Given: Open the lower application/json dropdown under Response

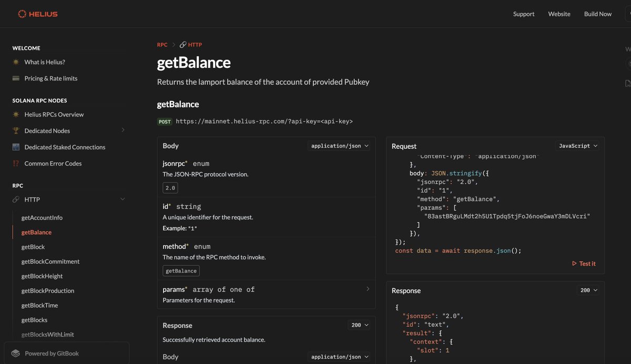Looking at the screenshot, I should point(339,357).
